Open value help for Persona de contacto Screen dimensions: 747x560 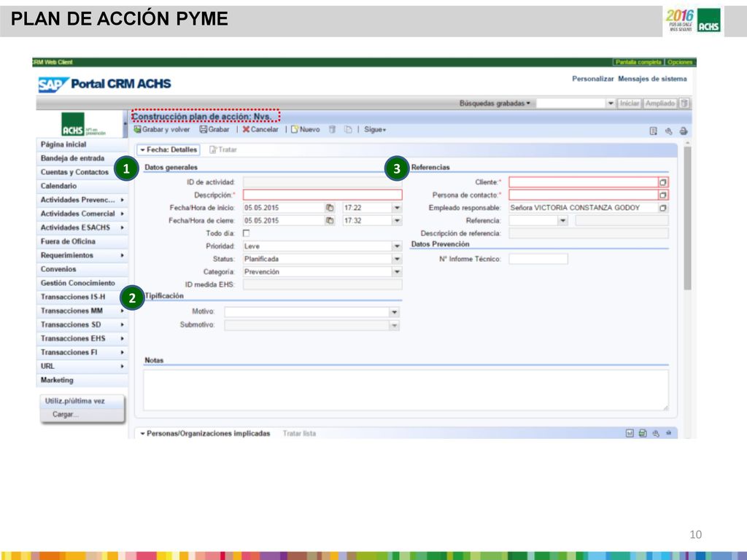663,195
